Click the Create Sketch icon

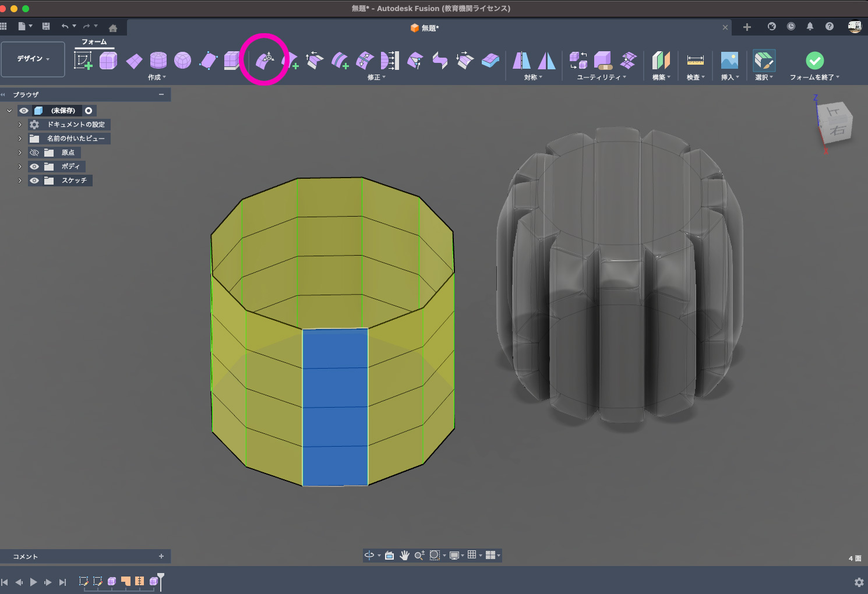[x=83, y=60]
